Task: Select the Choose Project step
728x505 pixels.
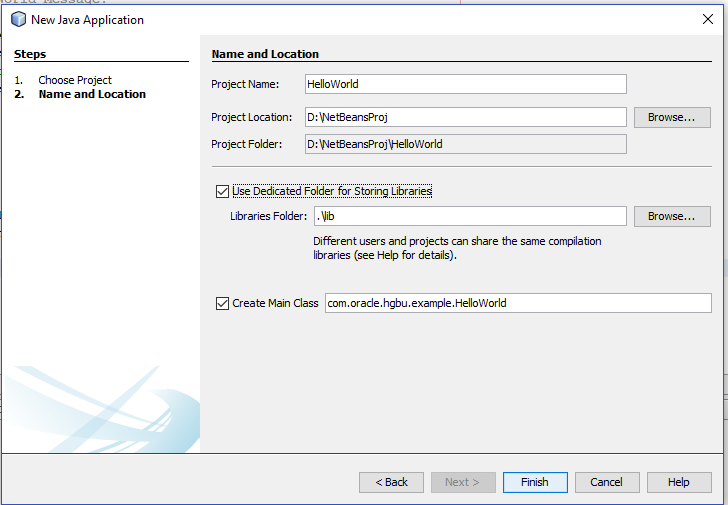Action: pyautogui.click(x=75, y=80)
